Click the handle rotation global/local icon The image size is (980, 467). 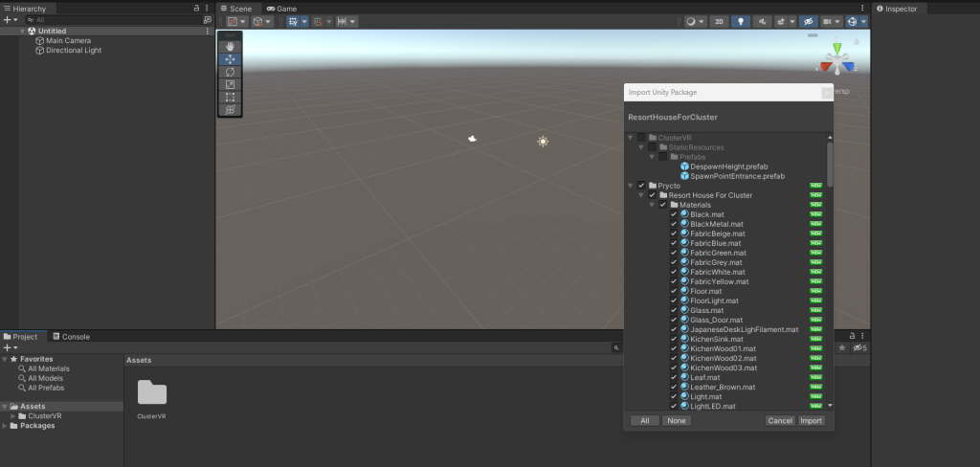(x=257, y=21)
